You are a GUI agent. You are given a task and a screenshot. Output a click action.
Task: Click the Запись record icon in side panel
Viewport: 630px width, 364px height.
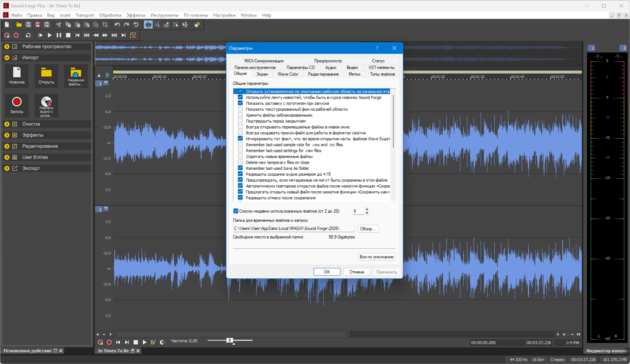[x=17, y=105]
